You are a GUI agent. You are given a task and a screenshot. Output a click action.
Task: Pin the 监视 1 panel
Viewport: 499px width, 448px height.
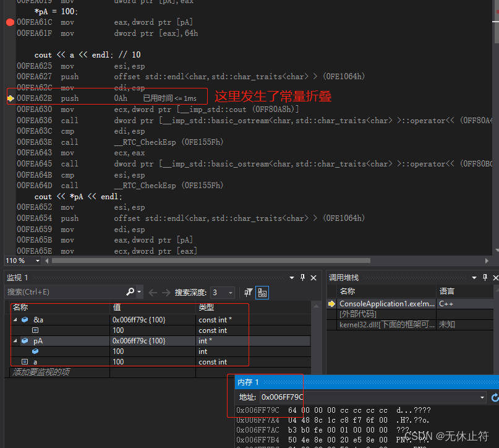(x=302, y=278)
